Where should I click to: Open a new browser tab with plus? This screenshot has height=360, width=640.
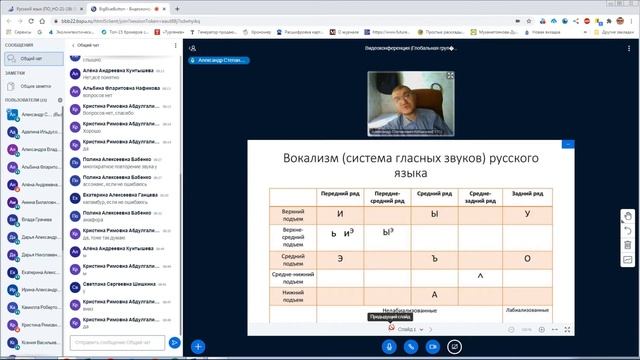click(x=177, y=9)
